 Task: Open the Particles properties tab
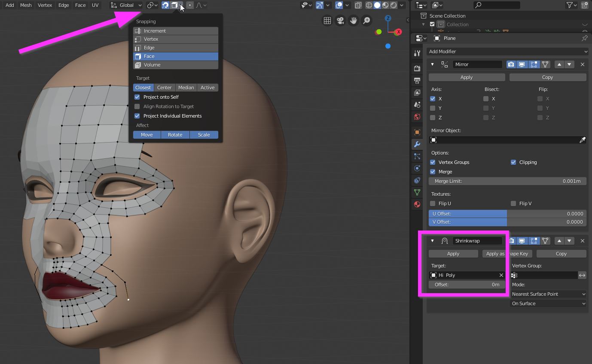(x=417, y=156)
